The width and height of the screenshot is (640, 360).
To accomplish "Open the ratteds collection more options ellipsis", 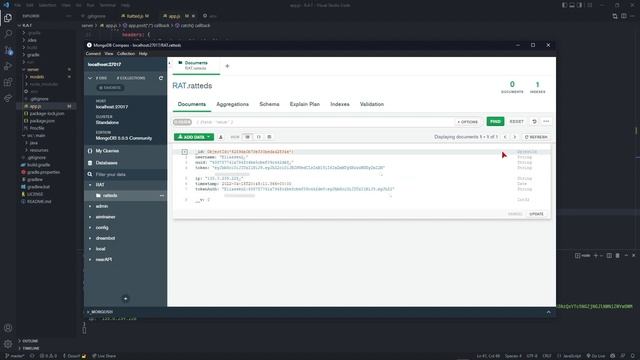I will pyautogui.click(x=162, y=196).
